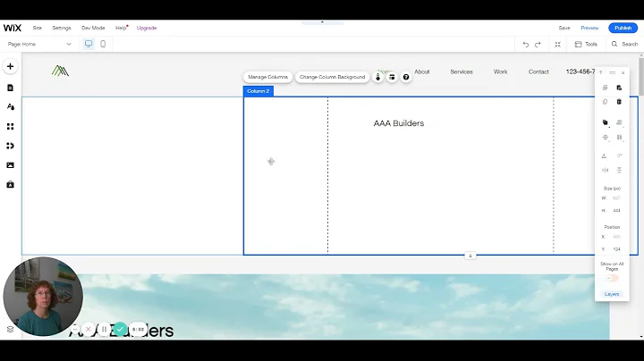Click Preview in the top bar
The width and height of the screenshot is (644, 361).
pyautogui.click(x=589, y=28)
